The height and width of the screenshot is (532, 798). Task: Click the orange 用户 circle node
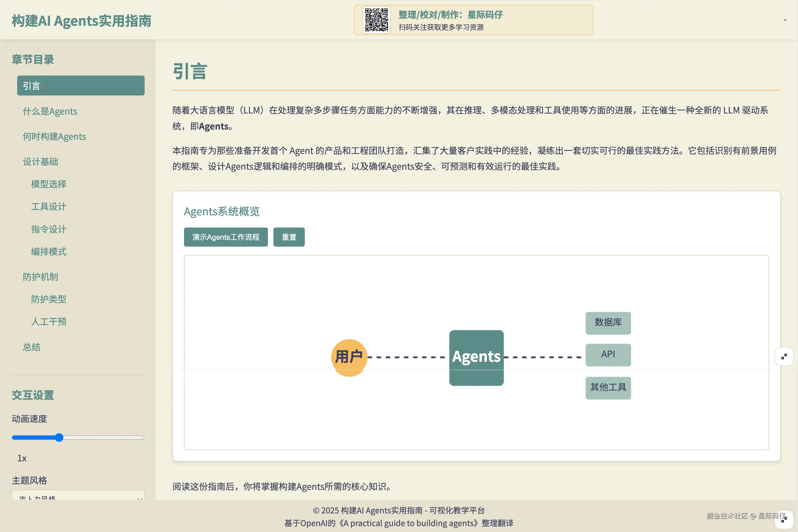point(349,358)
